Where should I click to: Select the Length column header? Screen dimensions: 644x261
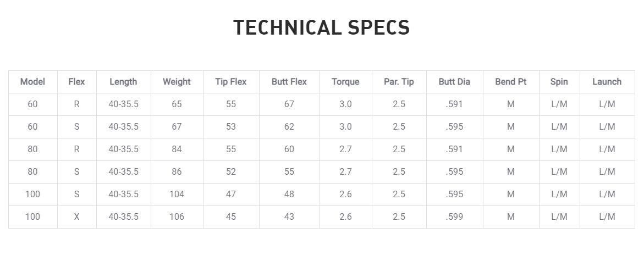123,82
